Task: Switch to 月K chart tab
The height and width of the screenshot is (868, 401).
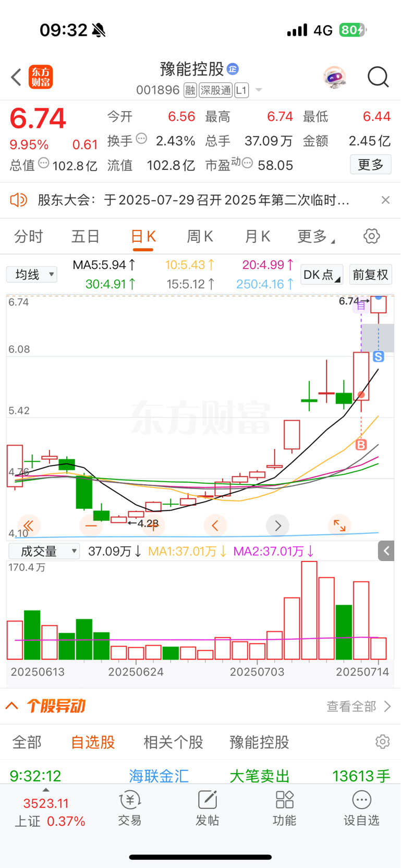Action: pyautogui.click(x=257, y=237)
